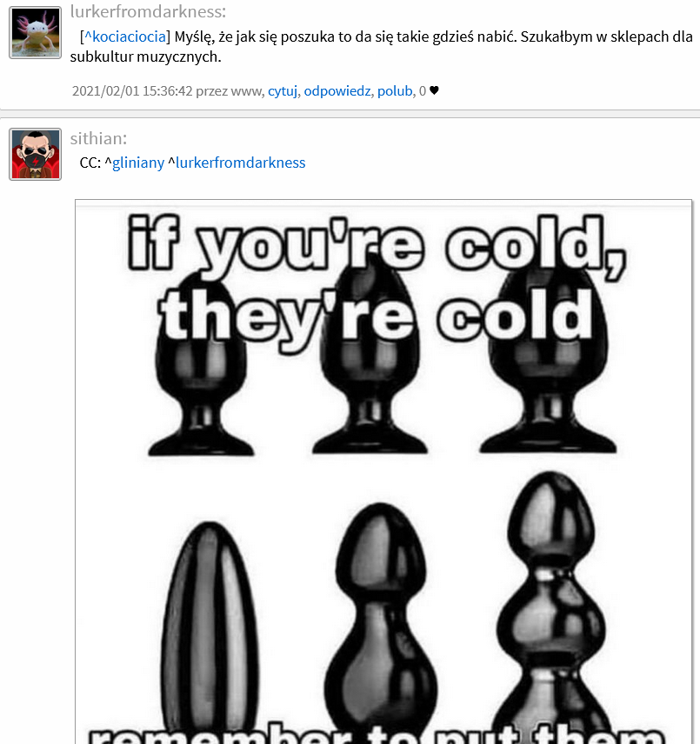Click the 'subkultur muzycznych.' text line
This screenshot has width=700, height=744.
coord(146,57)
